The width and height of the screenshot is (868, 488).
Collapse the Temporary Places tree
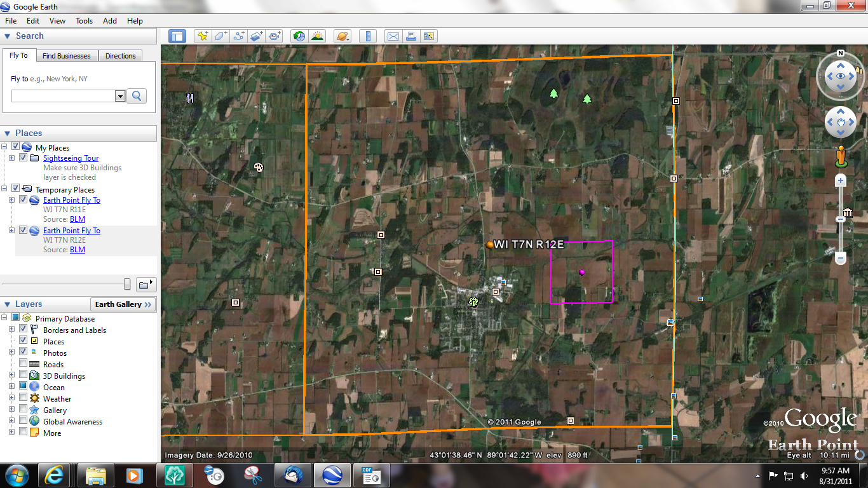[5, 189]
